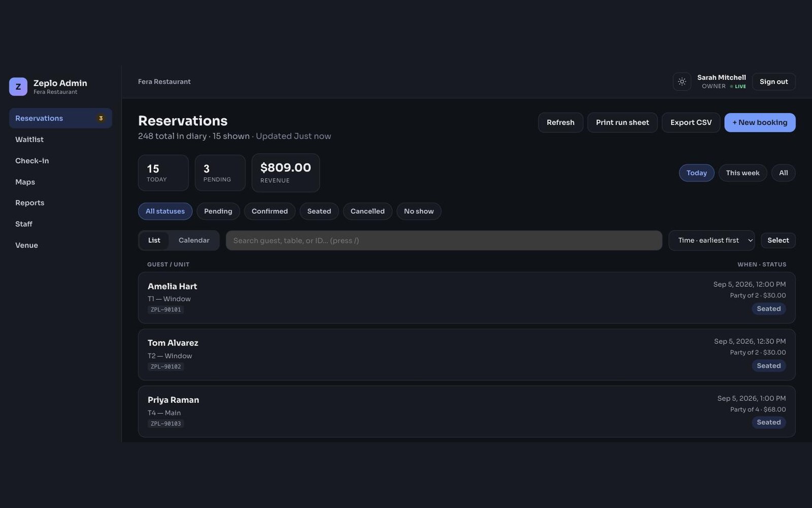
Task: Filter by Confirmed status
Action: pos(269,211)
